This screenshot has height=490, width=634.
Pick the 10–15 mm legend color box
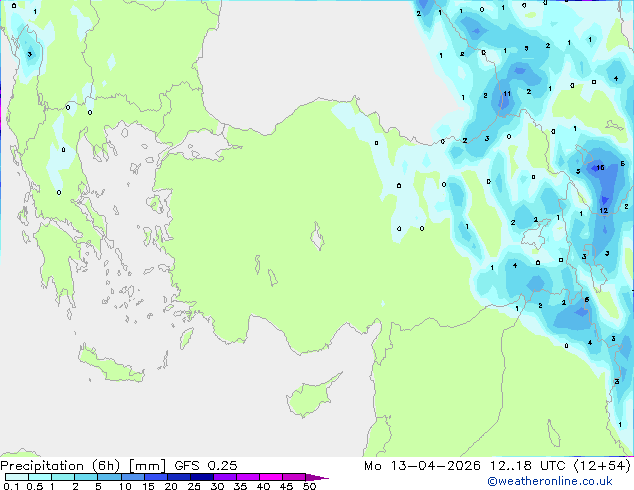click(133, 477)
